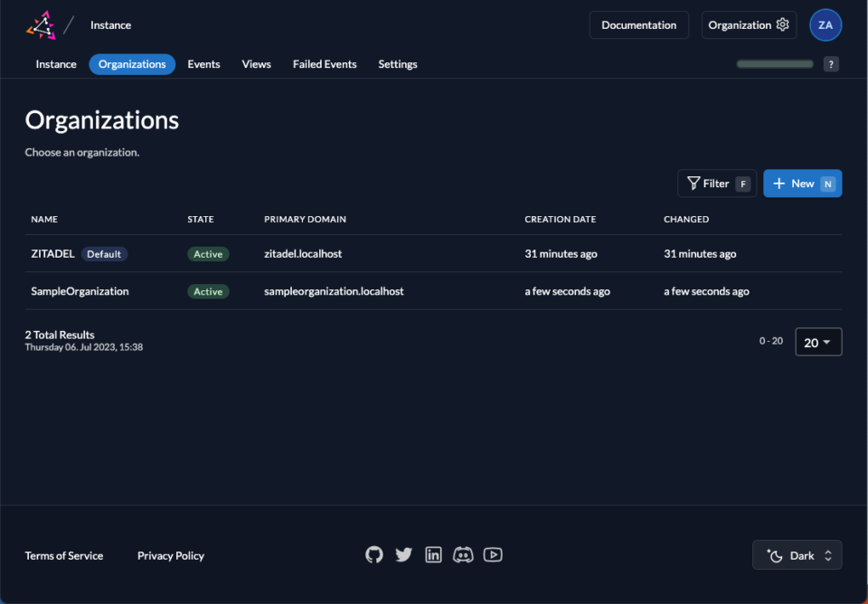Select the Settings tab
The width and height of the screenshot is (868, 604).
pos(397,64)
